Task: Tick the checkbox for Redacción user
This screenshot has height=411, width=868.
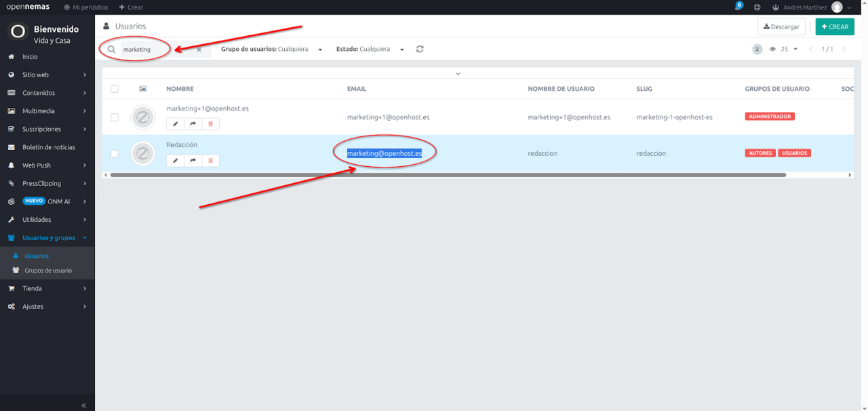Action: 115,153
